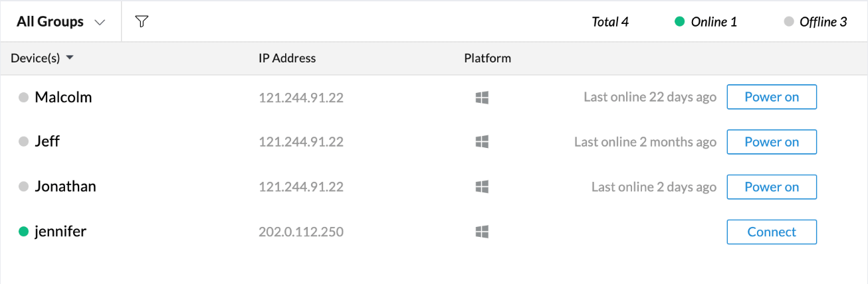
Task: Power on the Malcolm device
Action: pos(771,97)
